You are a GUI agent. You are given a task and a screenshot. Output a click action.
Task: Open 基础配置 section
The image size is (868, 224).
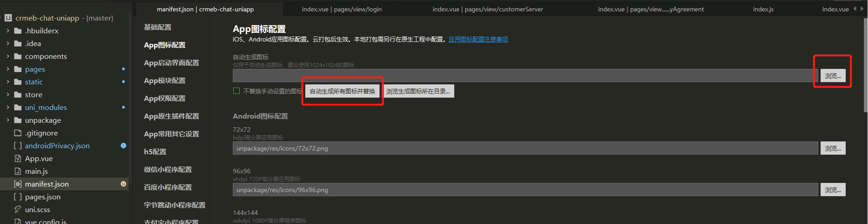point(158,27)
